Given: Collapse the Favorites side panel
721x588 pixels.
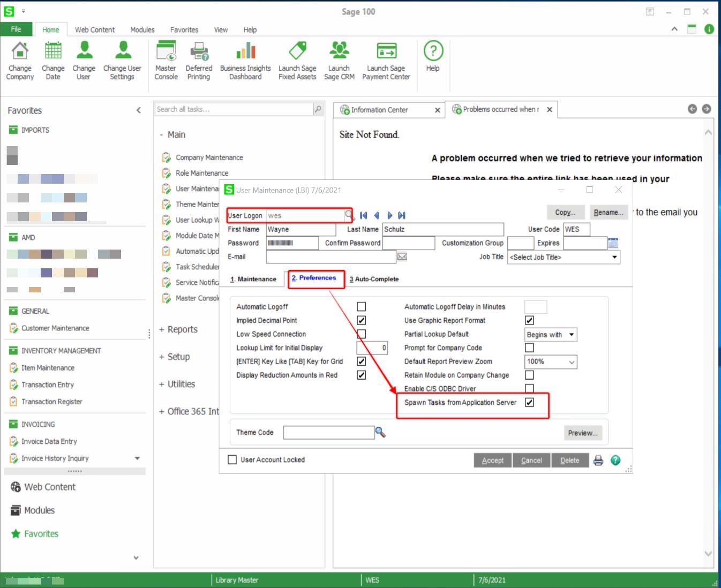Looking at the screenshot, I should 139,110.
